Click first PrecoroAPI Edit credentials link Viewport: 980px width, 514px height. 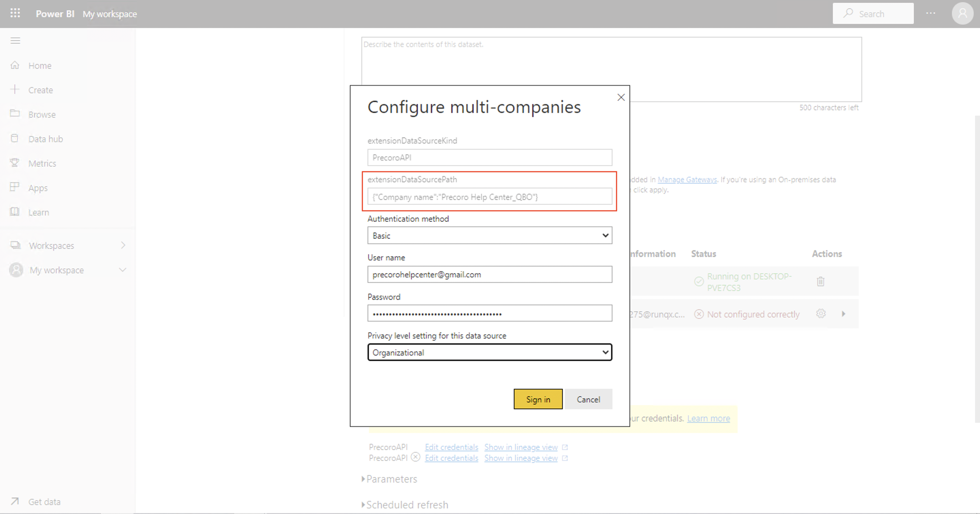tap(451, 447)
